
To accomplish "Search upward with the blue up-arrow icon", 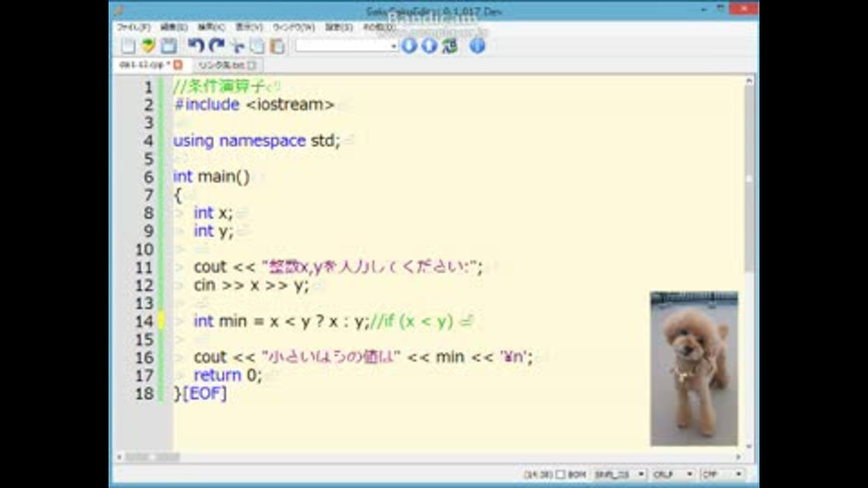I will click(x=429, y=45).
